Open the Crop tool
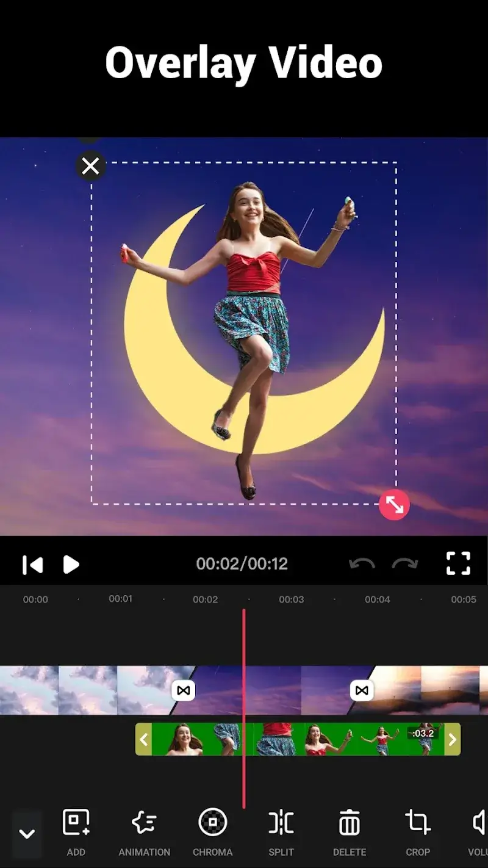The image size is (488, 868). click(x=418, y=831)
